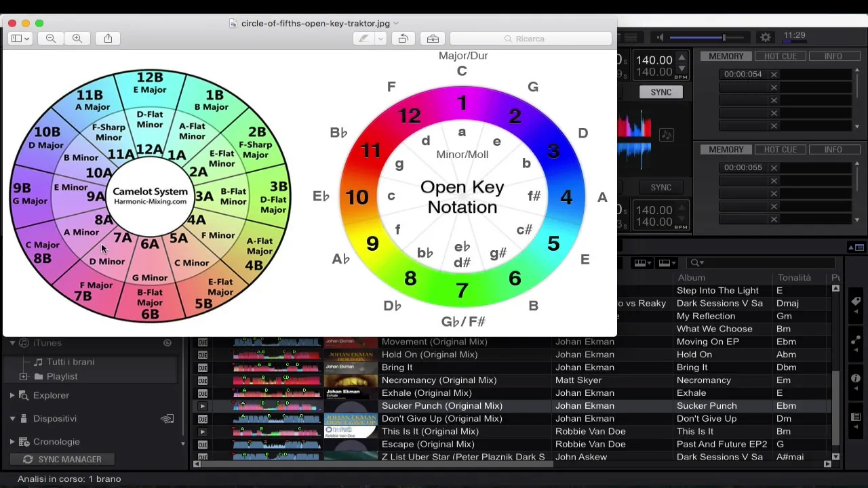Expand the Explorer tree item
The width and height of the screenshot is (868, 488).
pos(12,395)
